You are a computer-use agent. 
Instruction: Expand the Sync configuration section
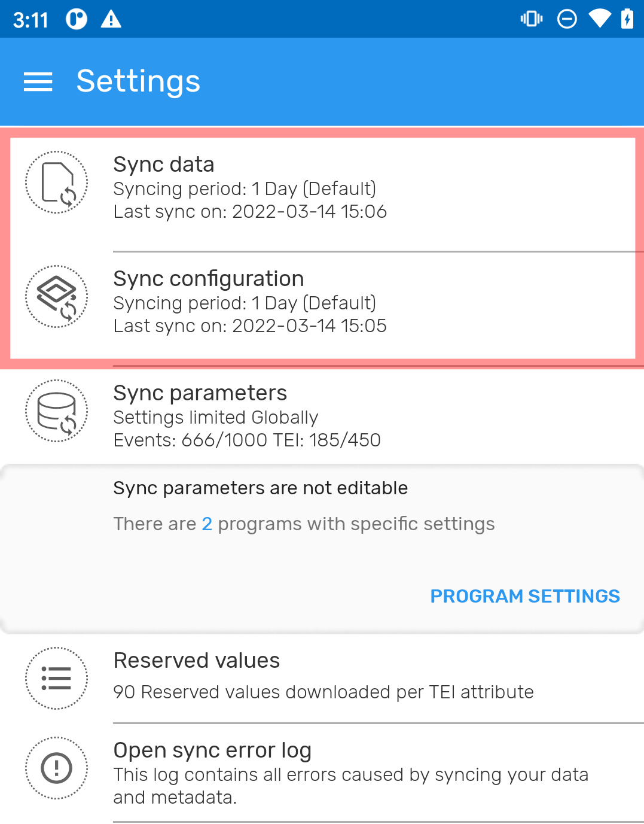(322, 303)
